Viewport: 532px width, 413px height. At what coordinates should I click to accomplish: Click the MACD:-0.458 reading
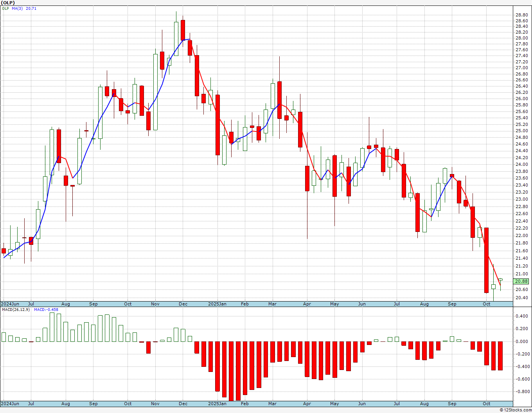(x=46, y=309)
